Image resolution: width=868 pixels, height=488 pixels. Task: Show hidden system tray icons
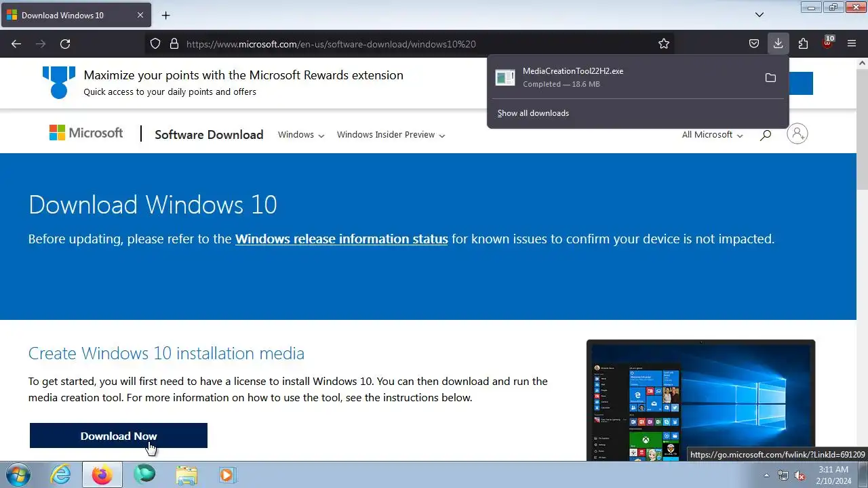click(x=767, y=475)
